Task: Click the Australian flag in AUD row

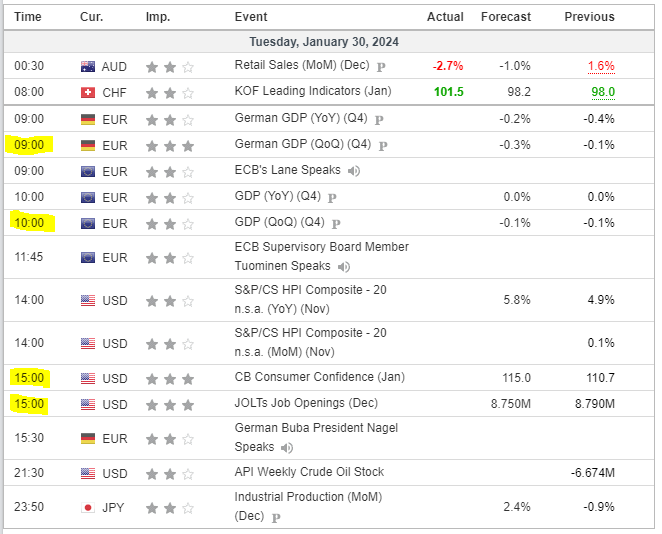Action: coord(88,67)
